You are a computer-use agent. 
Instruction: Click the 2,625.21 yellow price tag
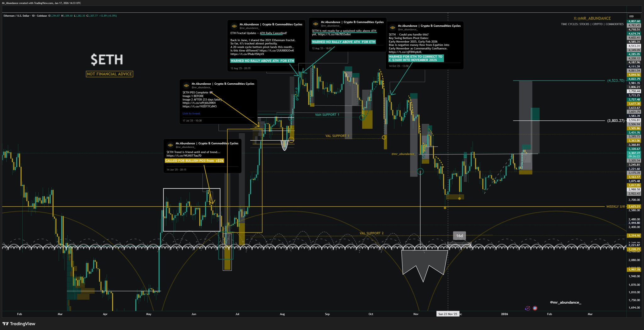click(x=634, y=207)
